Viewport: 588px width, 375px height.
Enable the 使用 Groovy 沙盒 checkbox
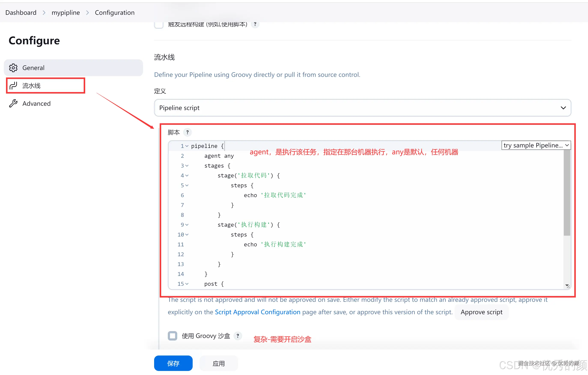[x=172, y=336]
